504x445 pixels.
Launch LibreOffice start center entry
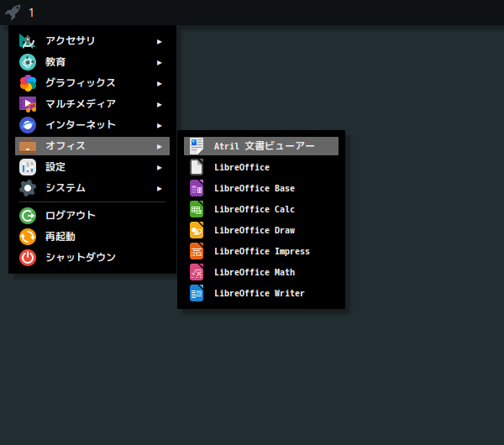click(261, 167)
